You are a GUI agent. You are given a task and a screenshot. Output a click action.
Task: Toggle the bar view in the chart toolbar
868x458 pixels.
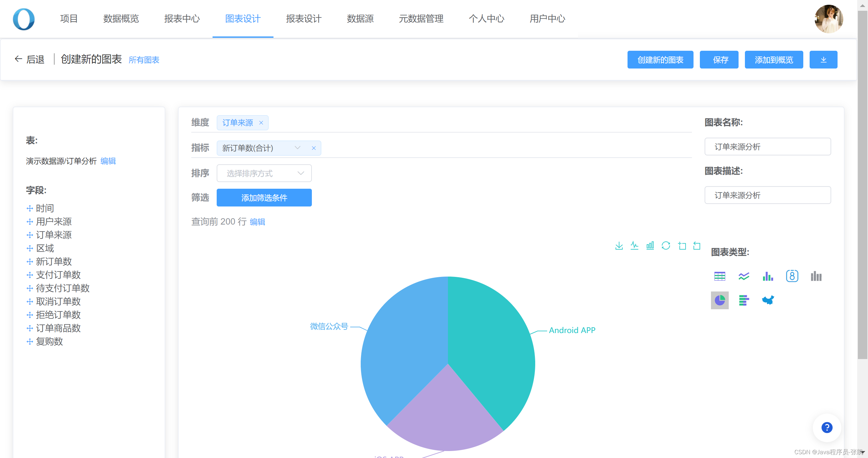click(x=650, y=245)
